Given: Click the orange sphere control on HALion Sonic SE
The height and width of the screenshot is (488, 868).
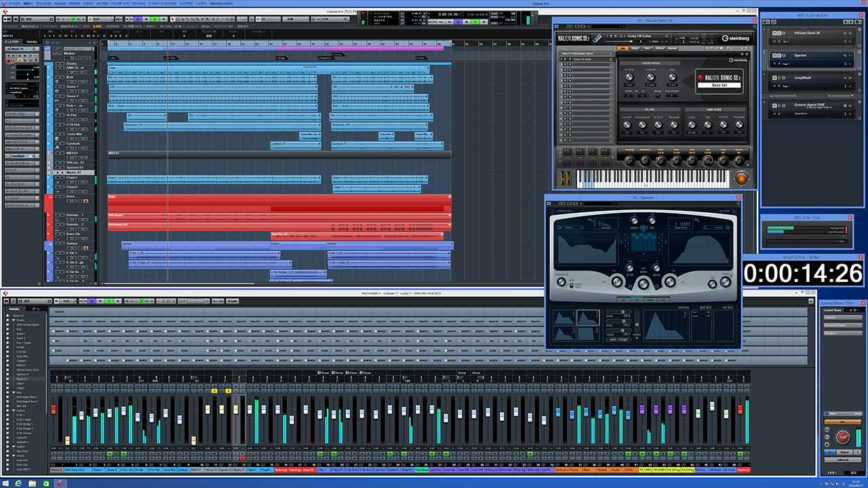Looking at the screenshot, I should click(x=742, y=179).
